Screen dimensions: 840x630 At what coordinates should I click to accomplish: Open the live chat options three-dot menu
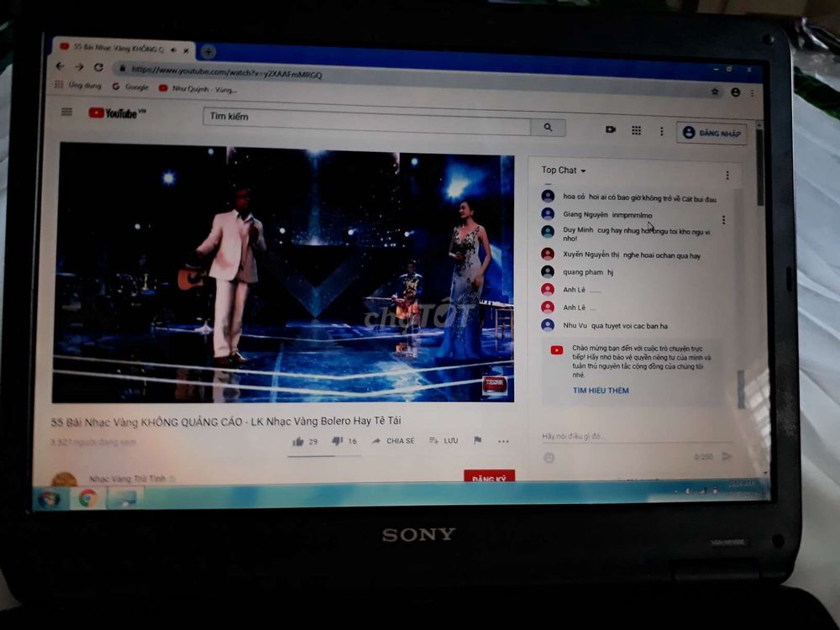[x=727, y=176]
